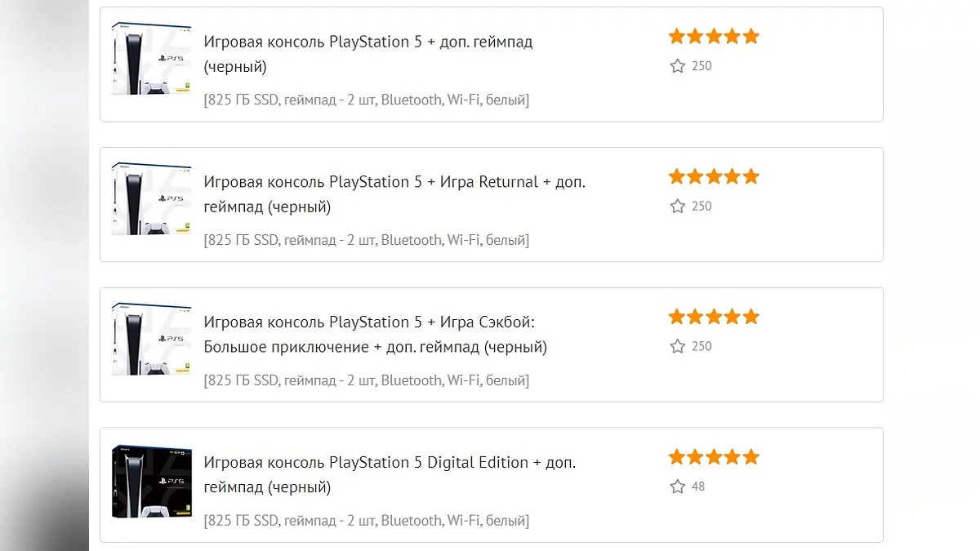Click the star icon beside the first 250 count
This screenshot has height=551, width=980.
(677, 66)
